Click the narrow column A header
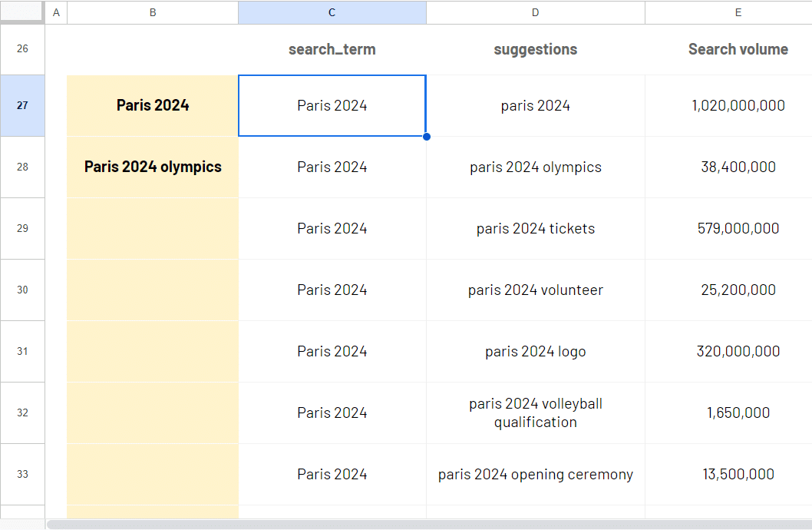 click(x=56, y=12)
